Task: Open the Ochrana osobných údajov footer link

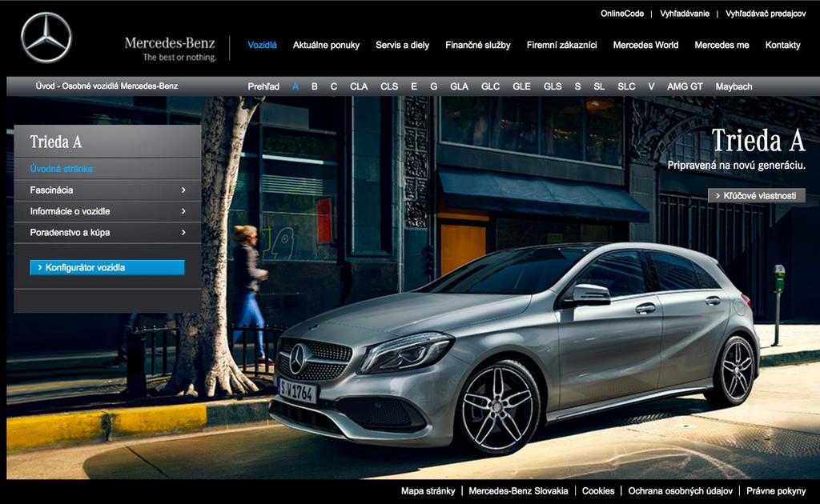Action: click(681, 491)
